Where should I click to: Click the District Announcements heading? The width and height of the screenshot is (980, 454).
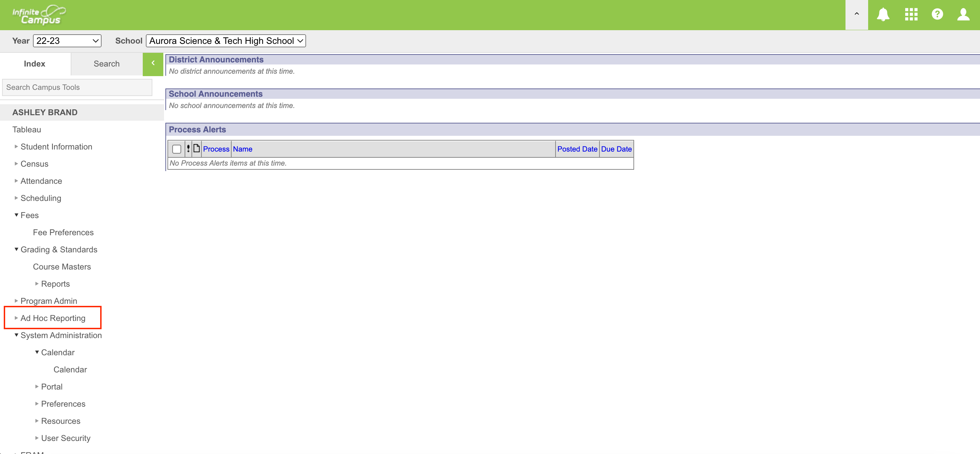[x=216, y=59]
